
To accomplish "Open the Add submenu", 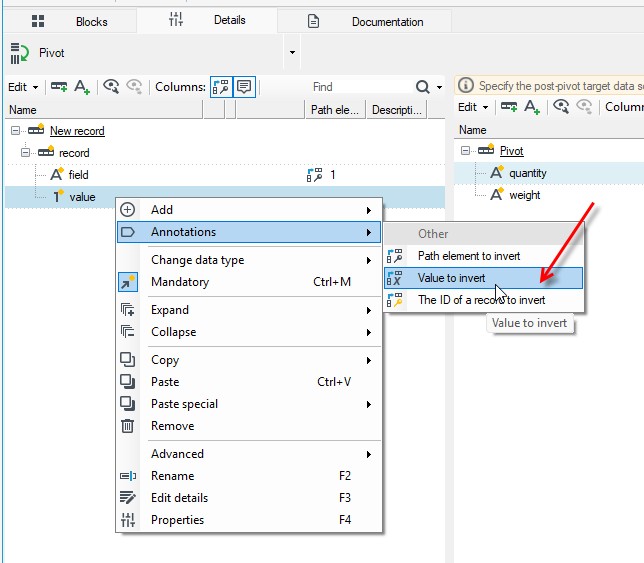I will [x=249, y=210].
